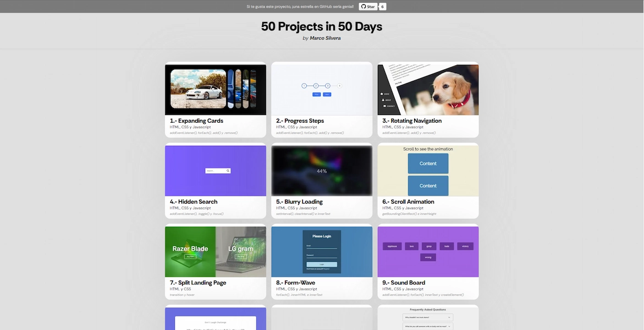Expand the FAQ "Why shouldn't we trust atoms?"
The height and width of the screenshot is (330, 644).
point(428,317)
